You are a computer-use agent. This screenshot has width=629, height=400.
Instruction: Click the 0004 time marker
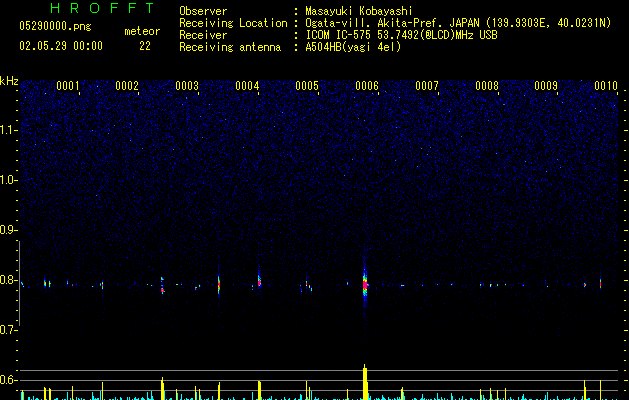[x=247, y=86]
